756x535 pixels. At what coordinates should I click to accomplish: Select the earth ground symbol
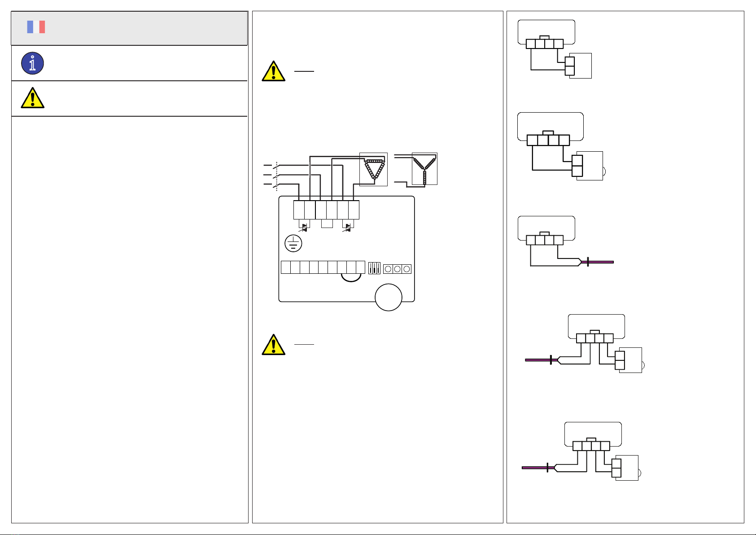click(x=293, y=243)
